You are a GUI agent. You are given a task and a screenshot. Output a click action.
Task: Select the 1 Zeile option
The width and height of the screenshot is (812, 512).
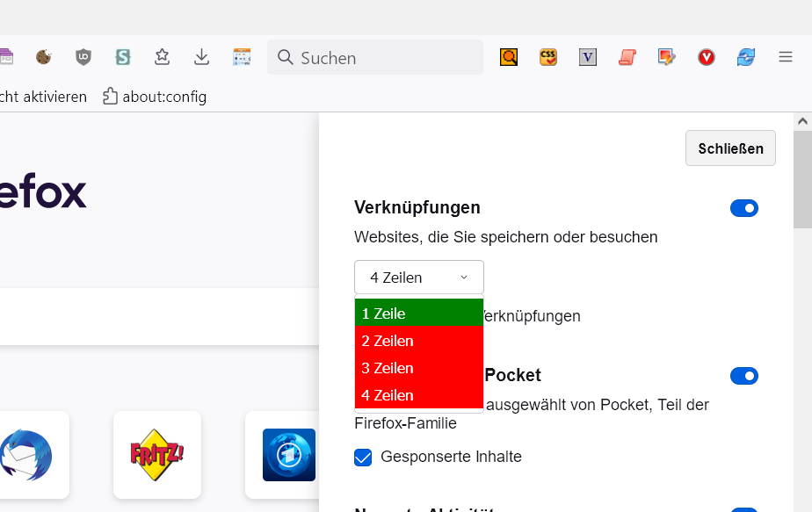coord(419,314)
